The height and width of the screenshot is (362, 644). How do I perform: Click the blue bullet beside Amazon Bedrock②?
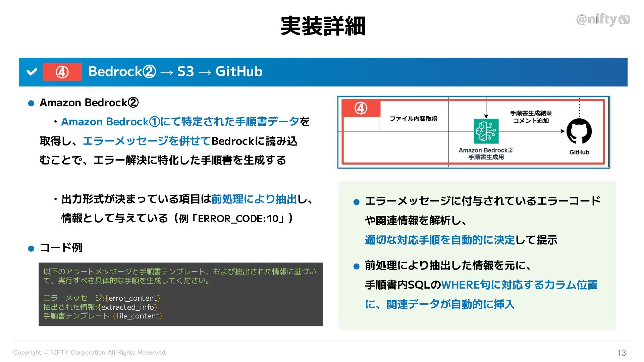(x=31, y=104)
